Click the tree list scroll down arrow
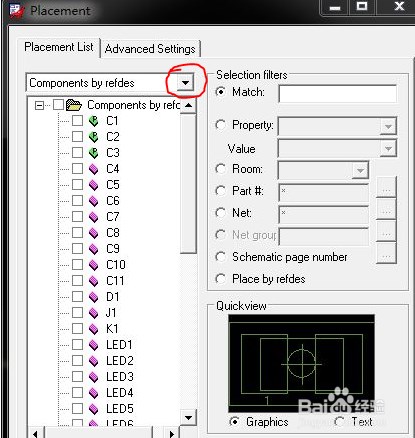 click(188, 417)
